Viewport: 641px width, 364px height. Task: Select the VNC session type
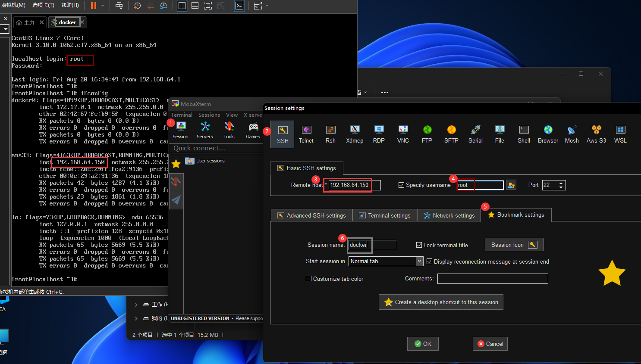(x=403, y=134)
